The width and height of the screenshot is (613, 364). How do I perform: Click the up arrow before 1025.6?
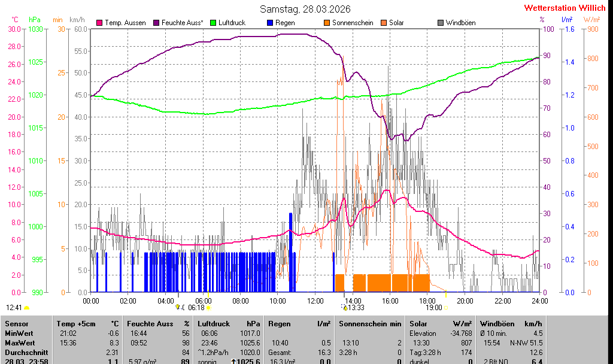pos(233,362)
